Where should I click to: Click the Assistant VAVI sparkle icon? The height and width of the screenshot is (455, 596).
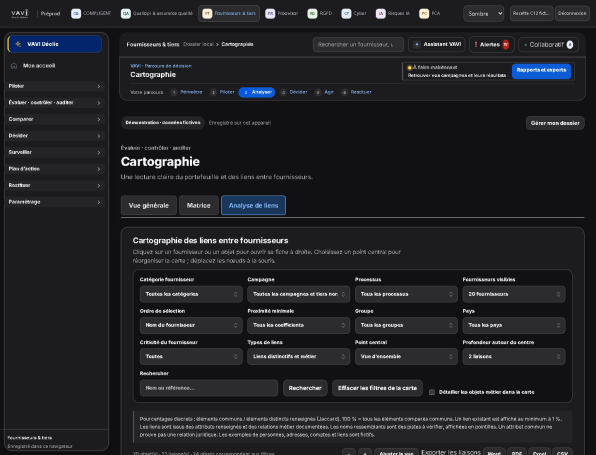[x=417, y=44]
